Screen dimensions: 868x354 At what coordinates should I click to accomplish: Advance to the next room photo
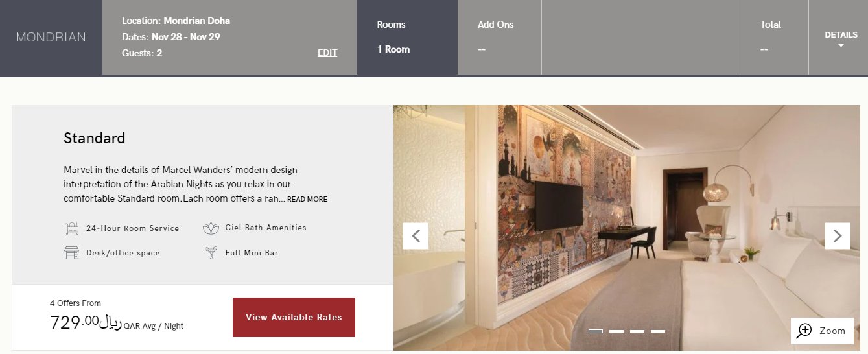pos(838,236)
